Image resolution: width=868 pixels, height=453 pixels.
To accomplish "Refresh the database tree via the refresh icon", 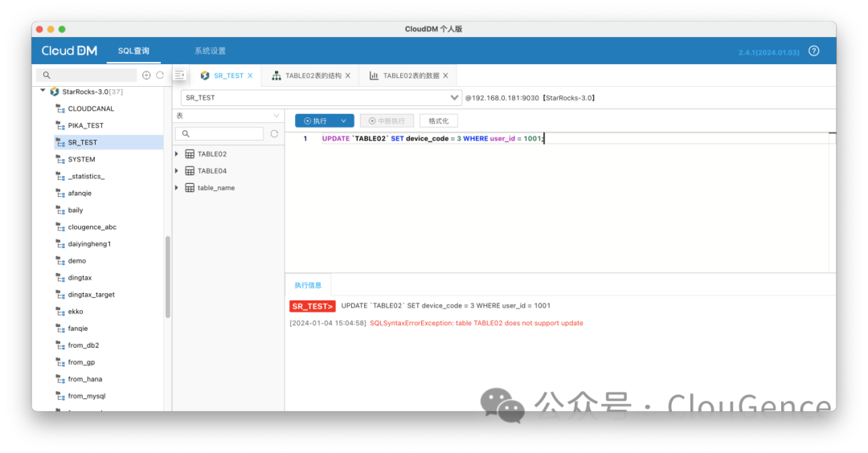I will (160, 75).
